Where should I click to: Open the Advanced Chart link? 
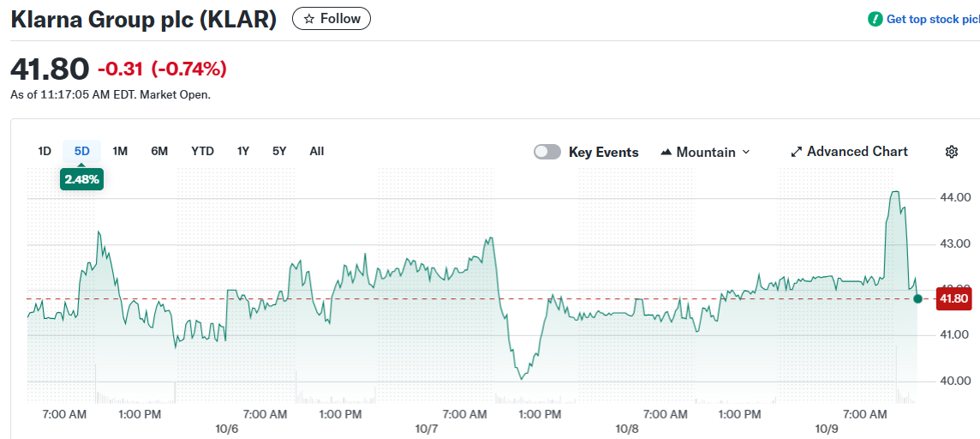(857, 152)
